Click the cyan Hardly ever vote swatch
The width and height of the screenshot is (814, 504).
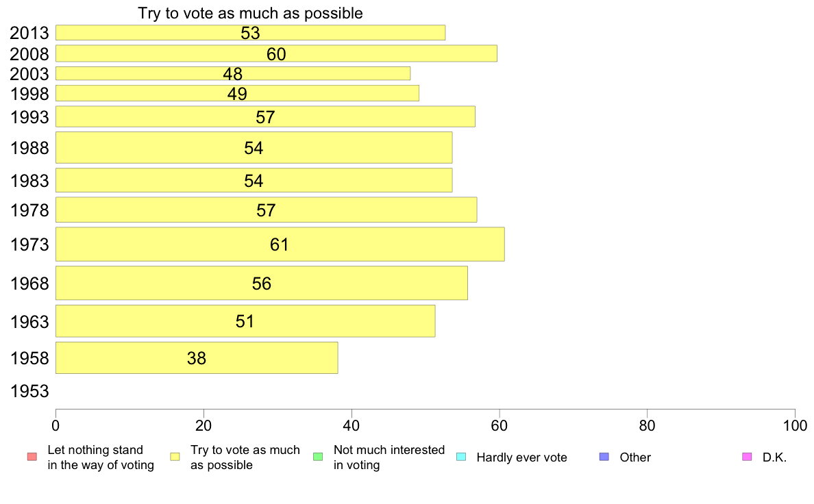pos(461,457)
